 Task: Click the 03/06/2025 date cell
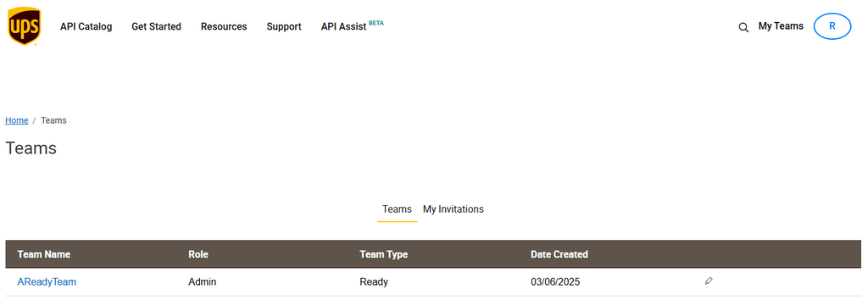click(555, 281)
